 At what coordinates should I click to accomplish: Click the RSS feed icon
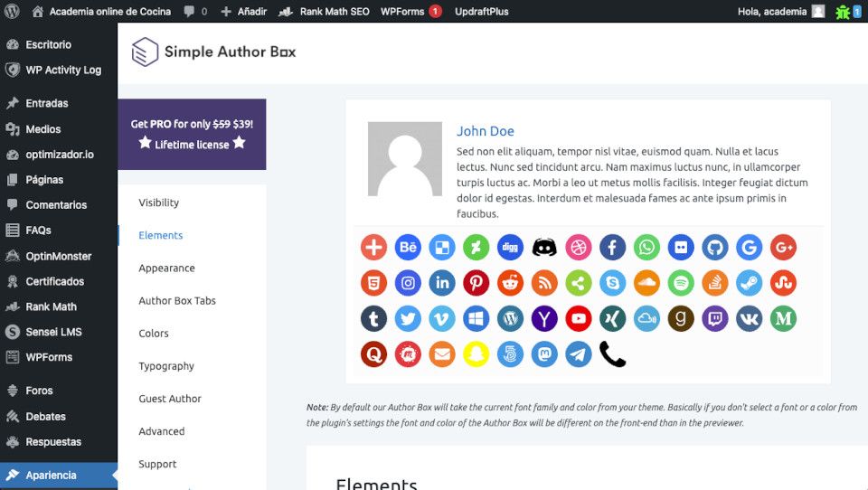(x=544, y=283)
